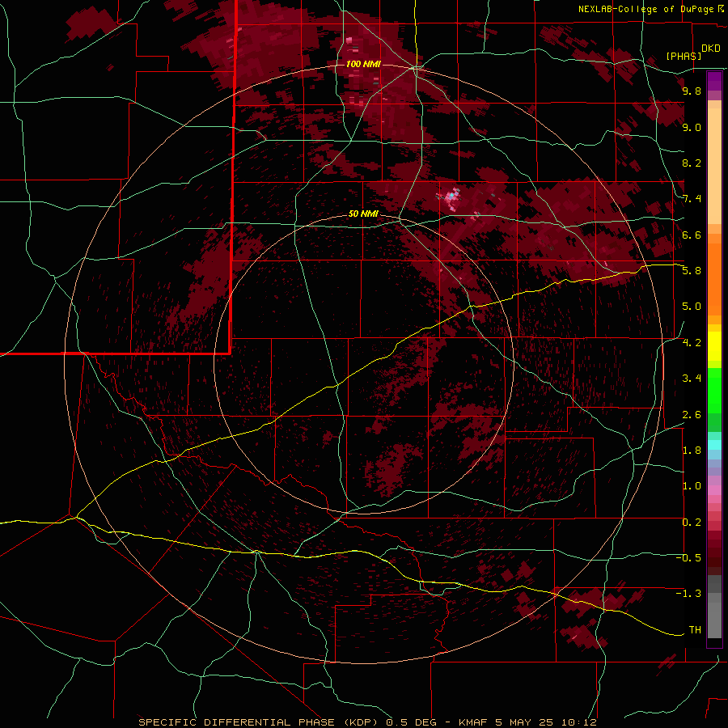This screenshot has height=728, width=728.
Task: Click the 1.0 scale value
Action: click(692, 486)
